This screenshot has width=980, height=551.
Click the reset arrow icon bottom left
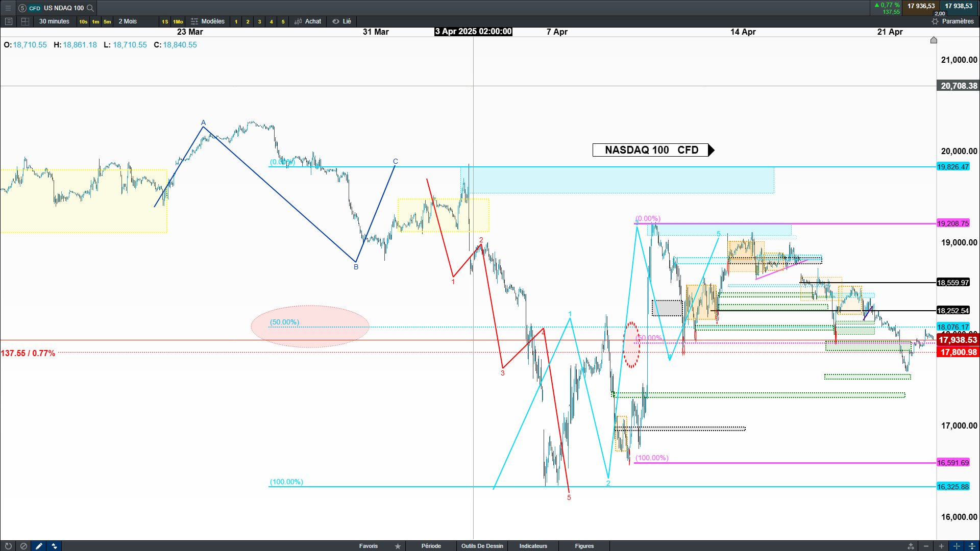(x=8, y=546)
